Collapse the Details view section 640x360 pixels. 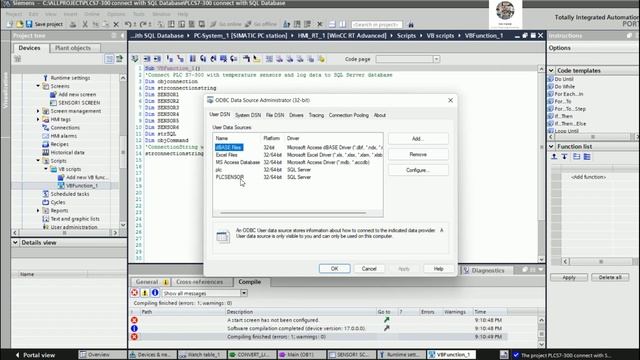click(x=15, y=242)
